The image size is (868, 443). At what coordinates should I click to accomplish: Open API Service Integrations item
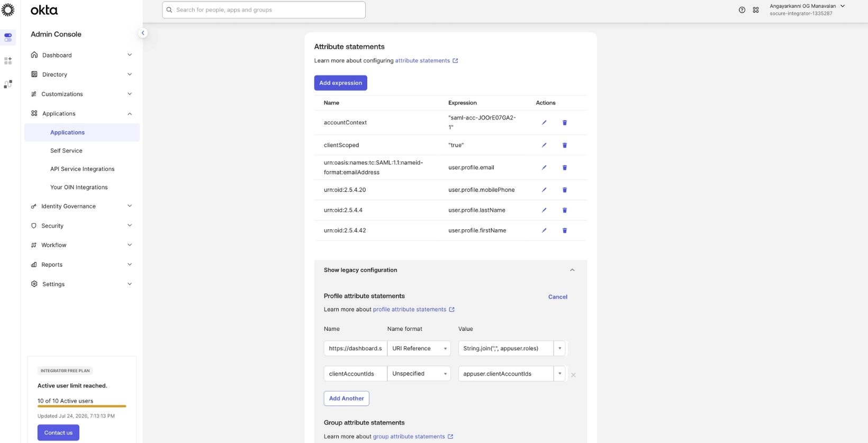click(82, 169)
